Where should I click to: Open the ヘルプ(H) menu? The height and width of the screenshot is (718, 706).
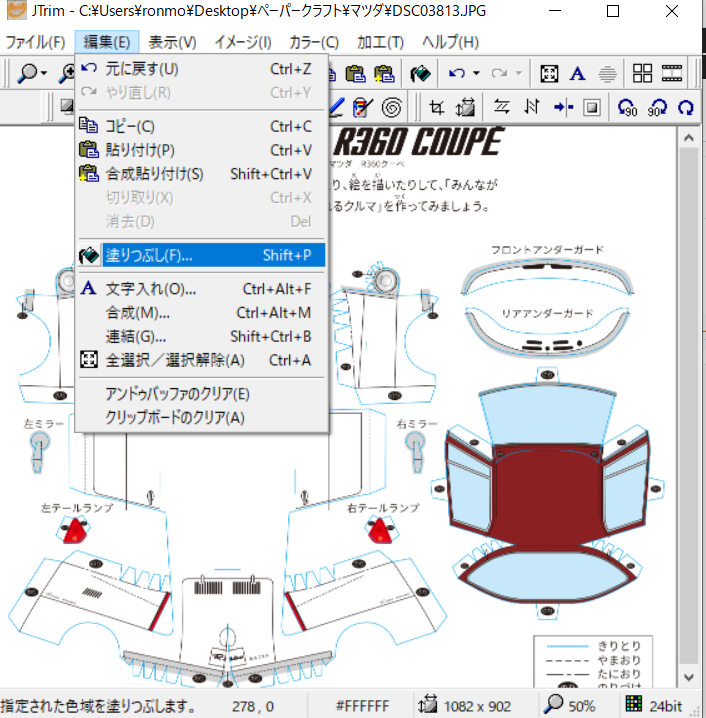pyautogui.click(x=451, y=42)
